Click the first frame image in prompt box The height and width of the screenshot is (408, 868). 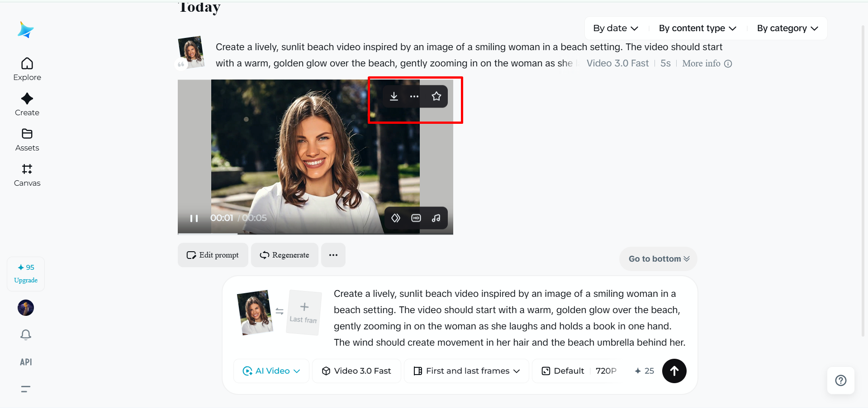pos(255,312)
